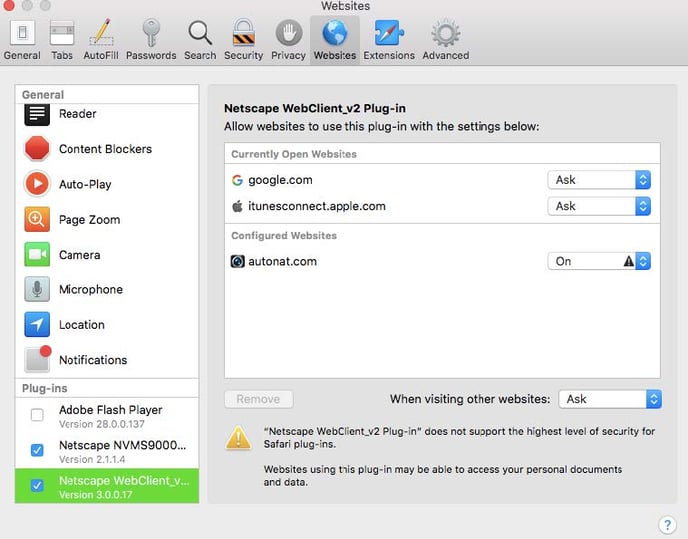Select Location permissions in sidebar

click(81, 325)
